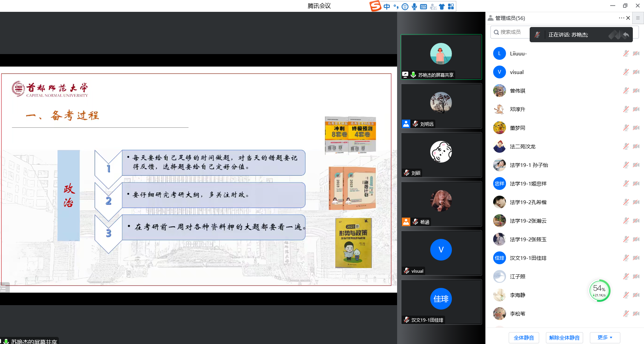Click the hamburger menu beside member panel
644x344 pixels.
coord(638,18)
